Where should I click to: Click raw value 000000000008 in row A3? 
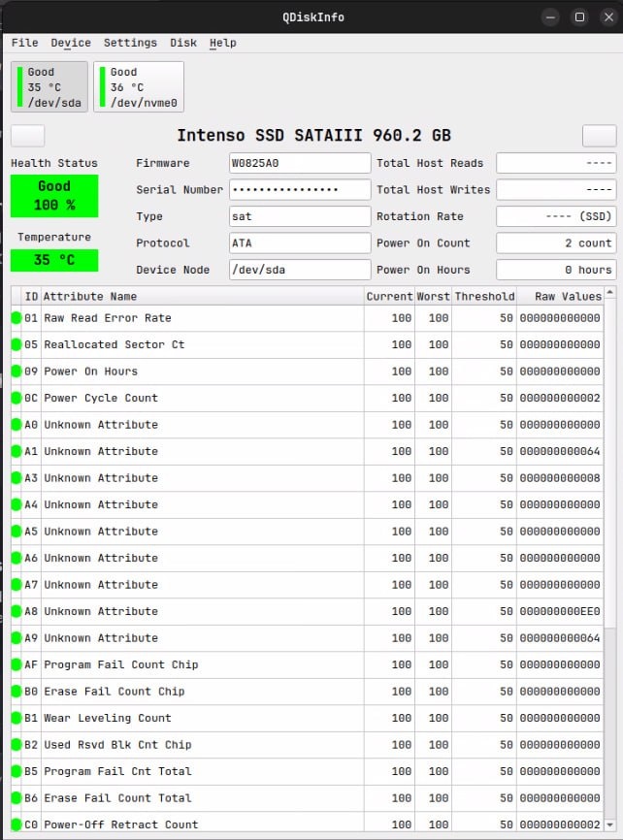560,478
